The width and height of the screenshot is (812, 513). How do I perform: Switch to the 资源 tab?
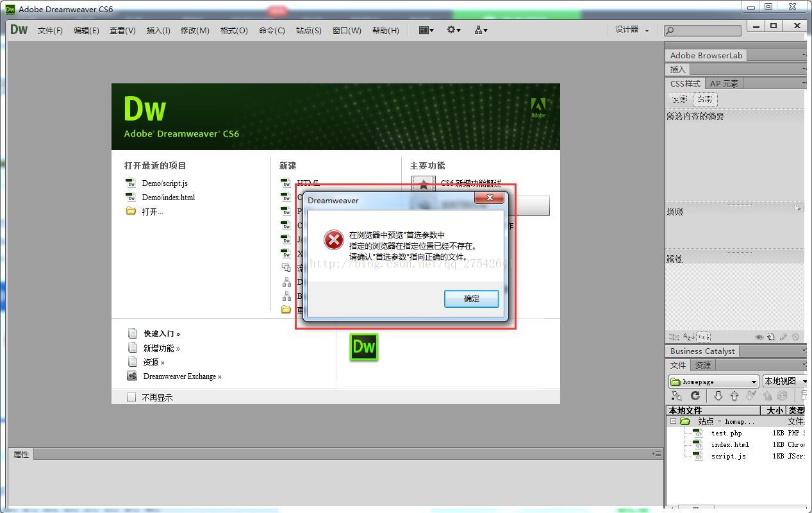[703, 365]
